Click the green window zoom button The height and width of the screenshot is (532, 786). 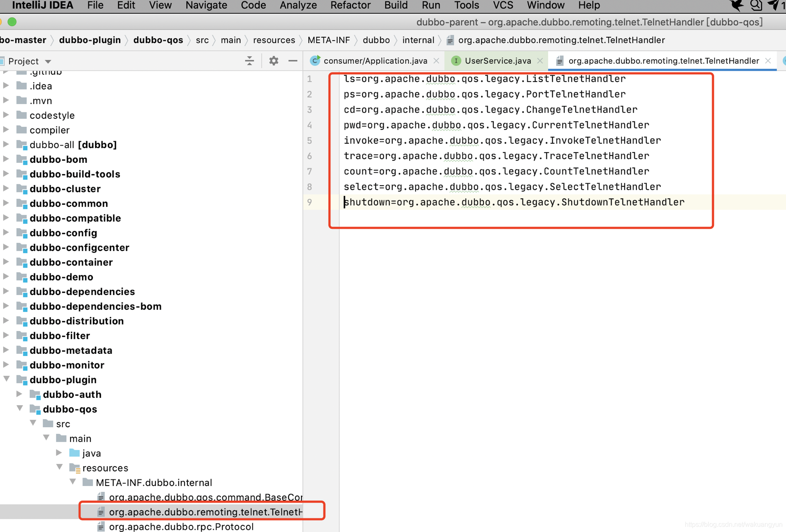point(12,22)
